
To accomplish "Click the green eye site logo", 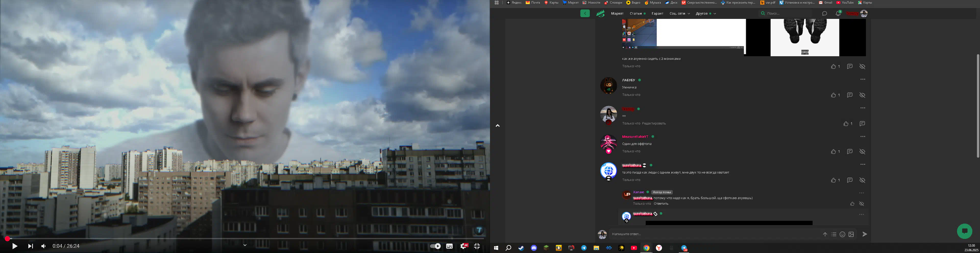I will click(601, 14).
